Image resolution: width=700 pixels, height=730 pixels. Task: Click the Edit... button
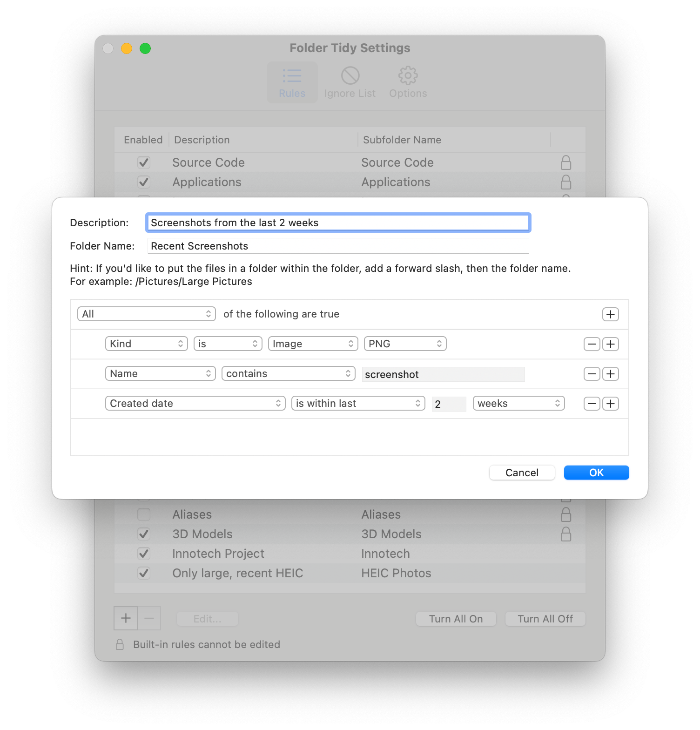pos(208,619)
